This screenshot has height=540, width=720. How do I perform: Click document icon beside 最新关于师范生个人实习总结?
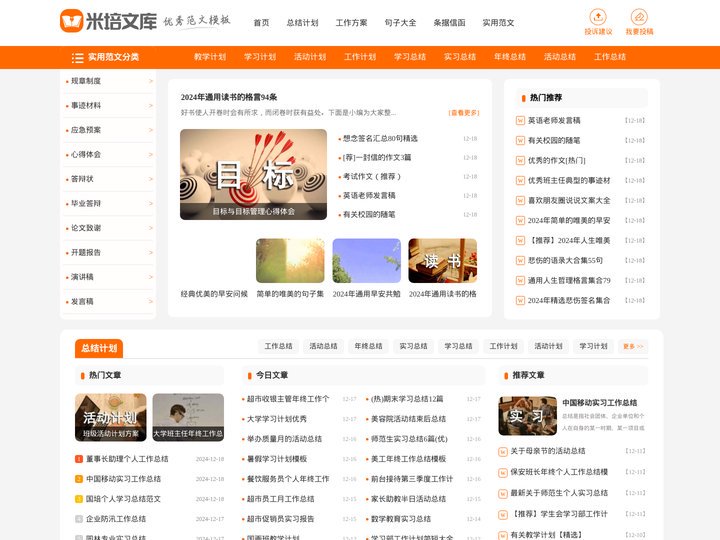tap(503, 493)
